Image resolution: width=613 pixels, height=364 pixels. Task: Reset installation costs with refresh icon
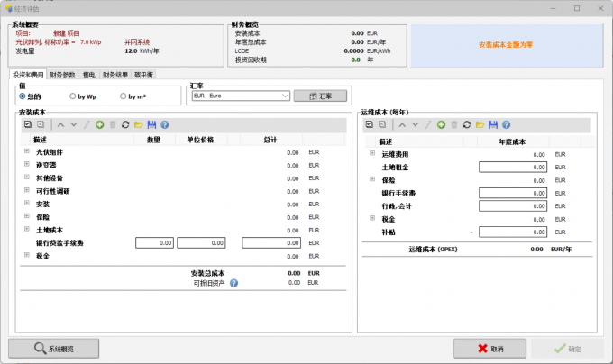pos(125,124)
